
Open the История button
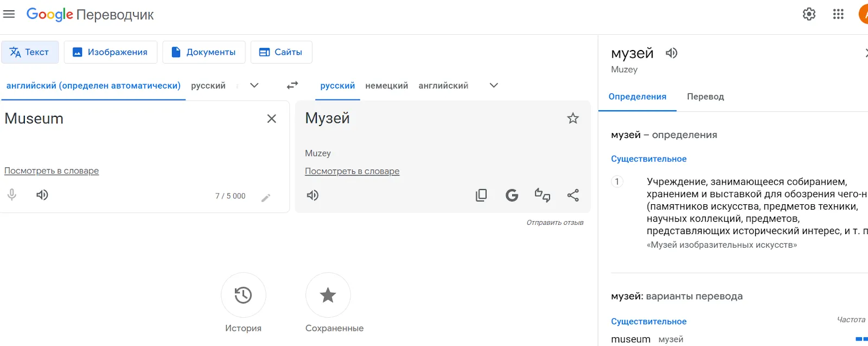tap(243, 295)
